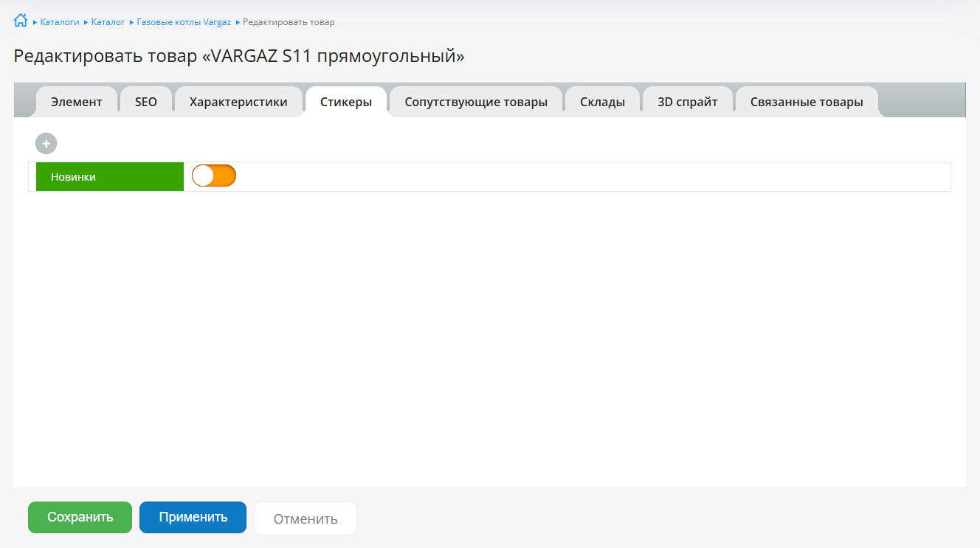Go to home via house icon

tap(21, 21)
